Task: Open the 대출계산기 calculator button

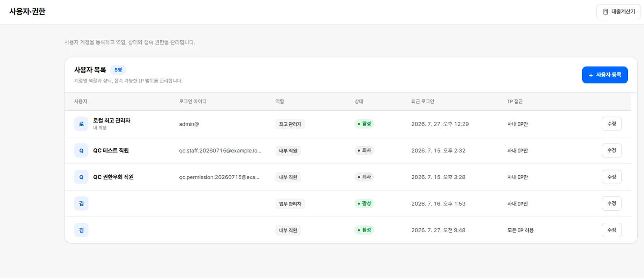Action: click(x=618, y=12)
